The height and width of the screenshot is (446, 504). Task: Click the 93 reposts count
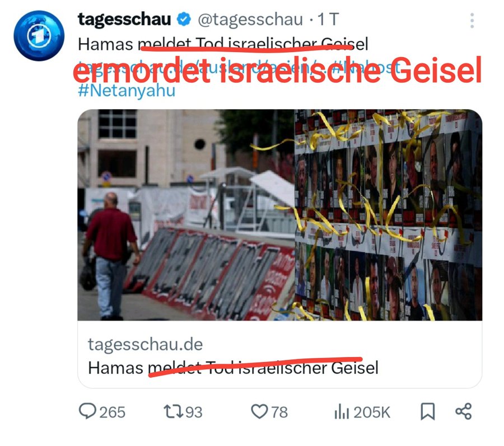[194, 412]
